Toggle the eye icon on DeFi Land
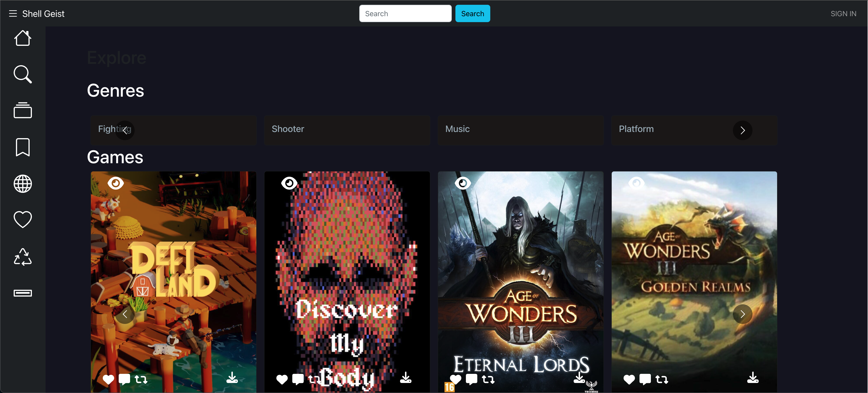Image resolution: width=868 pixels, height=393 pixels. pyautogui.click(x=116, y=183)
